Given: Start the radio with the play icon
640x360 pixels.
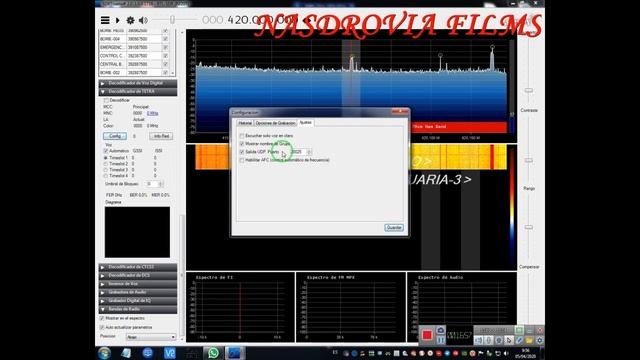Looking at the screenshot, I should point(118,20).
